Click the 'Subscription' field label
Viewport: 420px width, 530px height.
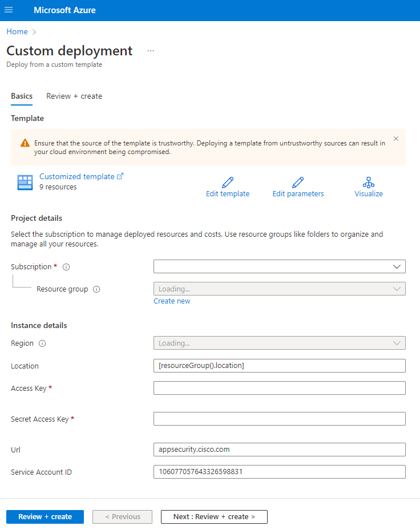[31, 266]
